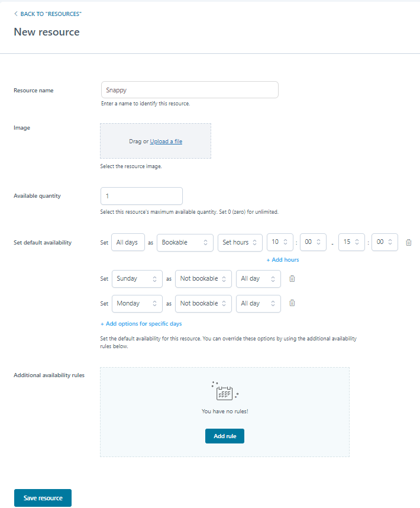Decrement the ending minutes with the down stepper

coord(389,245)
